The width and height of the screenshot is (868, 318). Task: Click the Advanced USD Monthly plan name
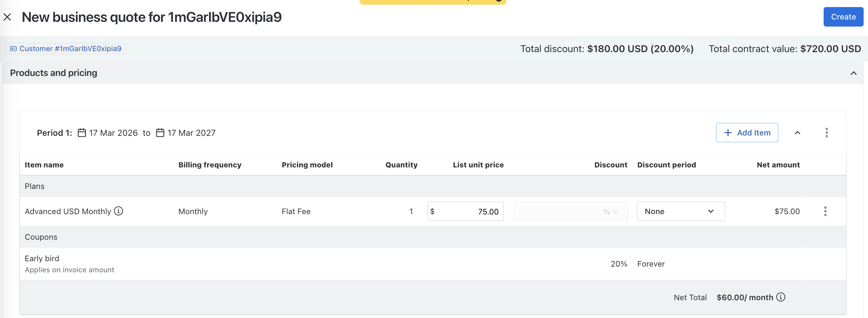point(68,211)
